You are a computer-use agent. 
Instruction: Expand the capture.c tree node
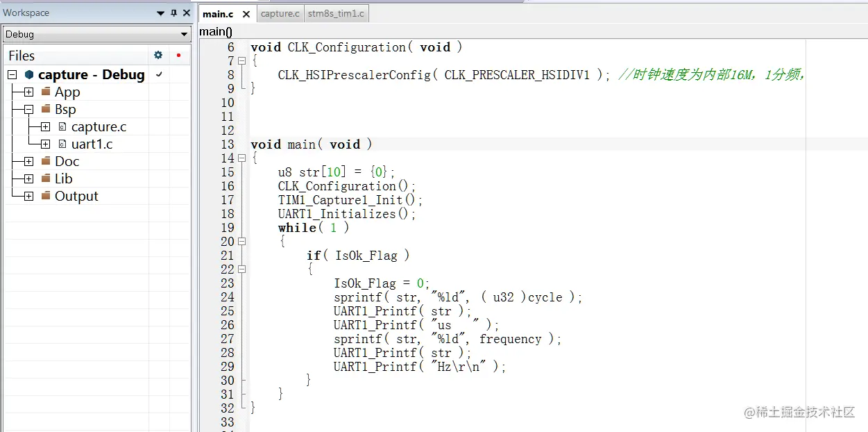[45, 127]
